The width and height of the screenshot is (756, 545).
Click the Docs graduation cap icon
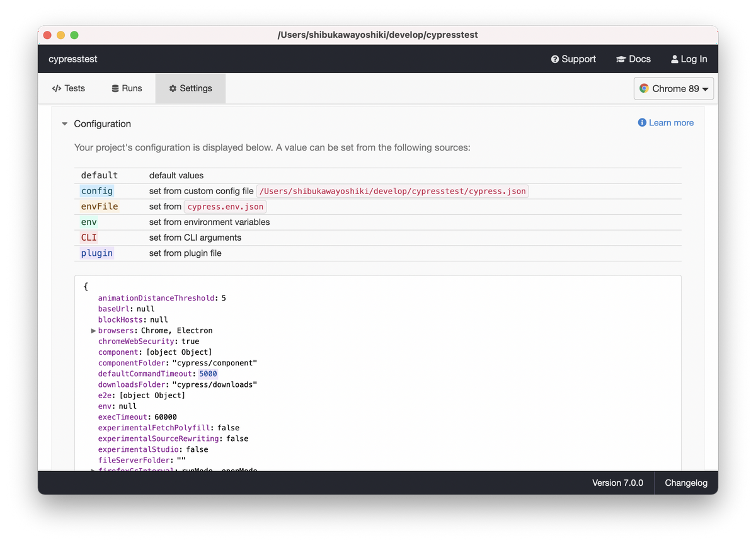621,59
